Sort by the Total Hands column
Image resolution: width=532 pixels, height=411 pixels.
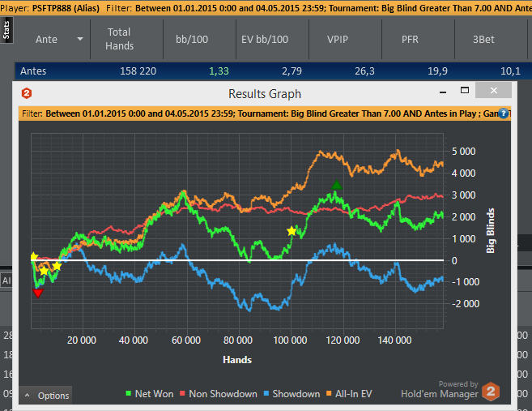119,39
